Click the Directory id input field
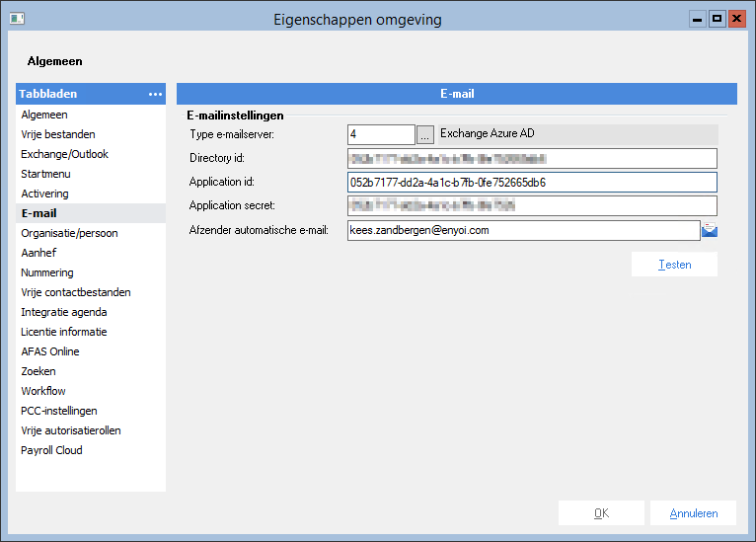This screenshot has width=756, height=542. [x=532, y=159]
